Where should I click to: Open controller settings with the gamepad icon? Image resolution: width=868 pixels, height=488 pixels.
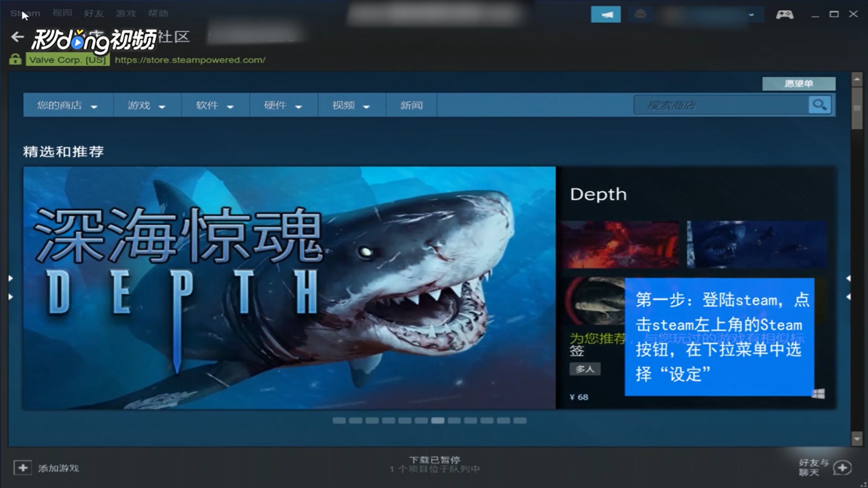click(x=784, y=13)
